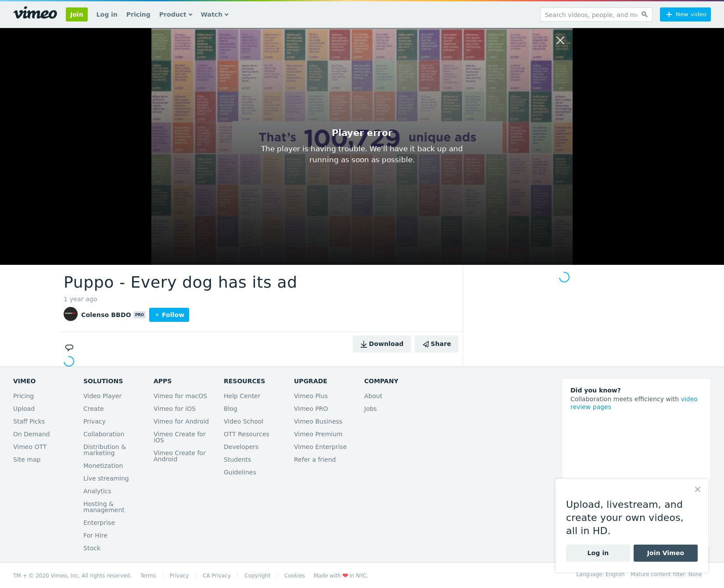
Task: Expand the Watch dropdown menu
Action: [x=214, y=14]
